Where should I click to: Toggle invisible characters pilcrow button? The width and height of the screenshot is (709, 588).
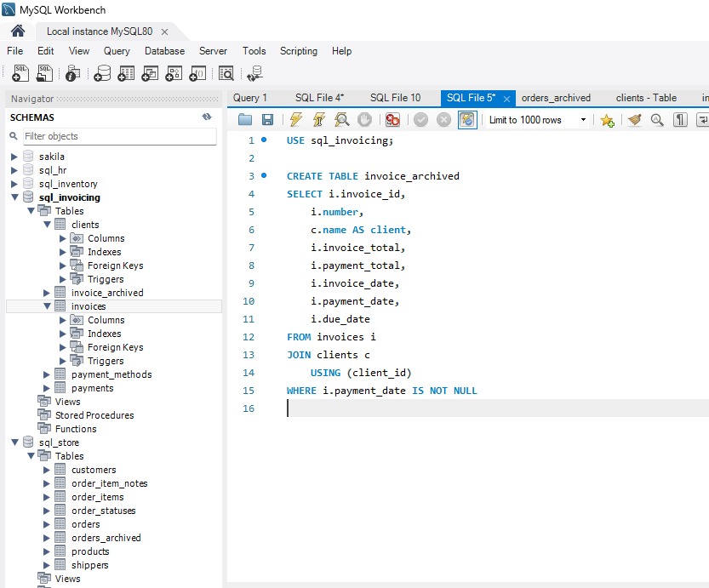680,120
